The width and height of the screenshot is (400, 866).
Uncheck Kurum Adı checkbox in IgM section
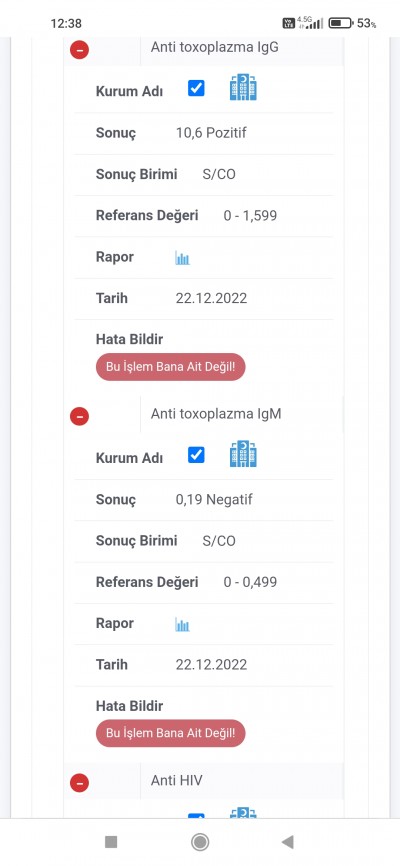[x=196, y=455]
